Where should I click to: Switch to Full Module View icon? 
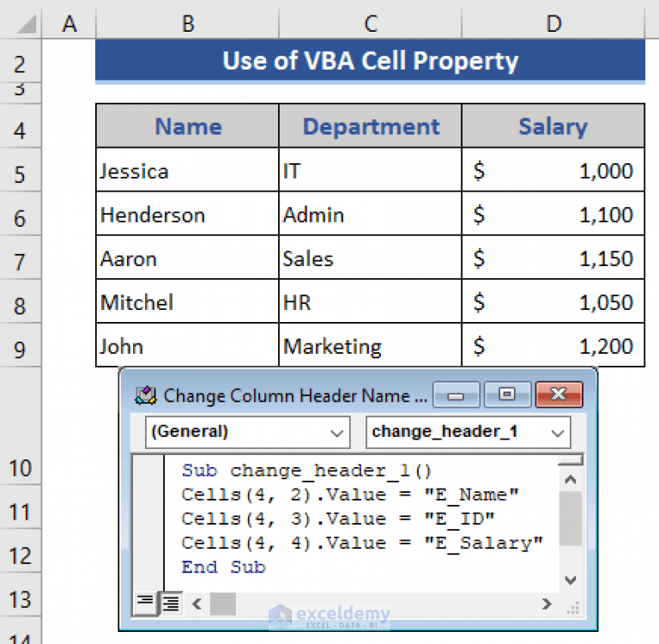tap(171, 604)
